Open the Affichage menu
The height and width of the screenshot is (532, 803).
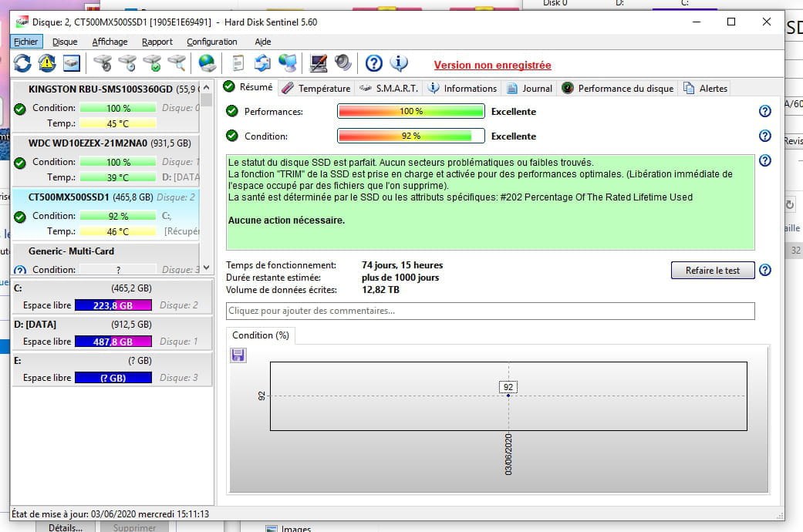tap(110, 42)
